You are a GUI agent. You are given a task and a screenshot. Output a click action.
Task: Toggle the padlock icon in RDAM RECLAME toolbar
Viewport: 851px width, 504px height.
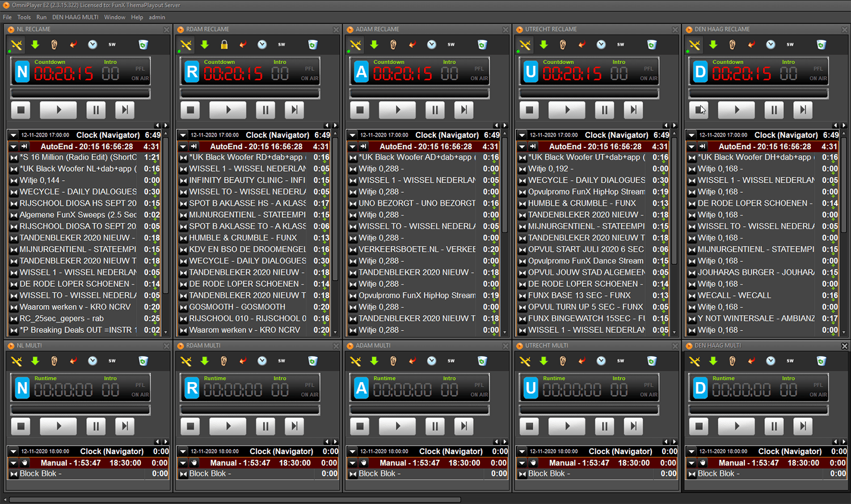(x=224, y=44)
